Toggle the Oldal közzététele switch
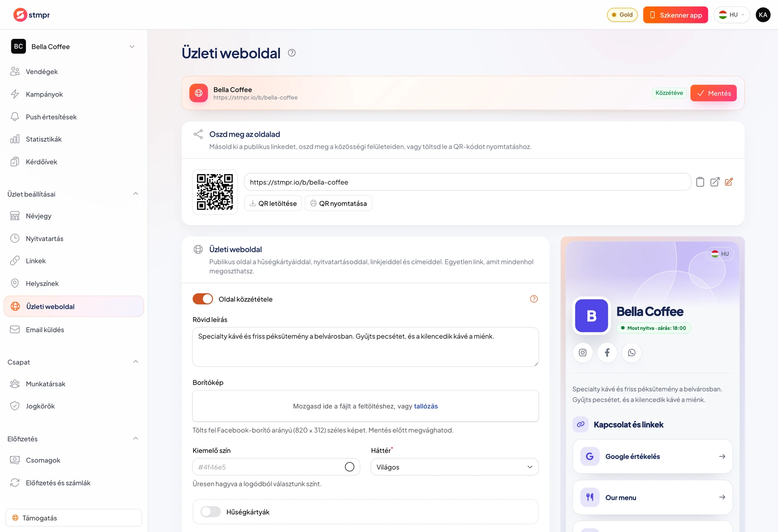 pos(203,299)
